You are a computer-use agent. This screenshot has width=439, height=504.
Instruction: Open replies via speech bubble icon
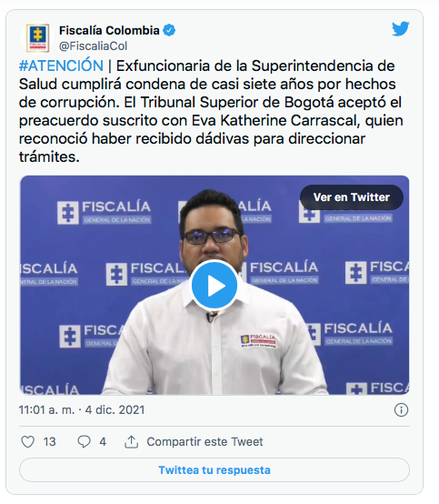[x=85, y=441]
